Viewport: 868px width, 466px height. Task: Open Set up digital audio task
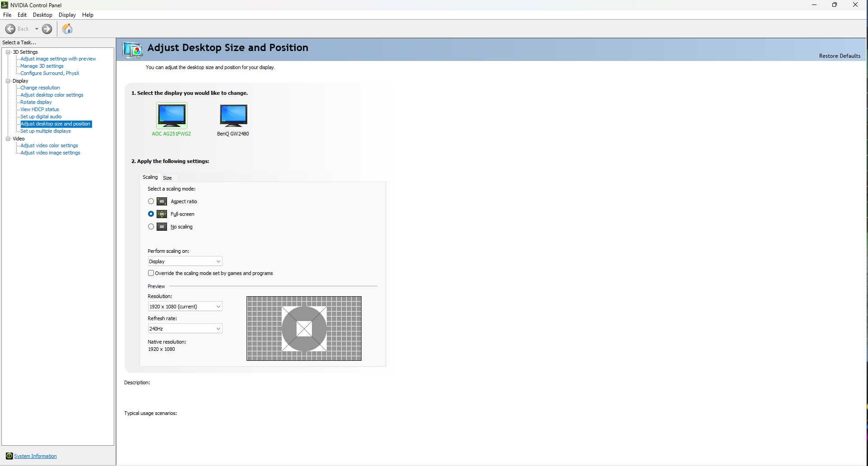pos(41,116)
